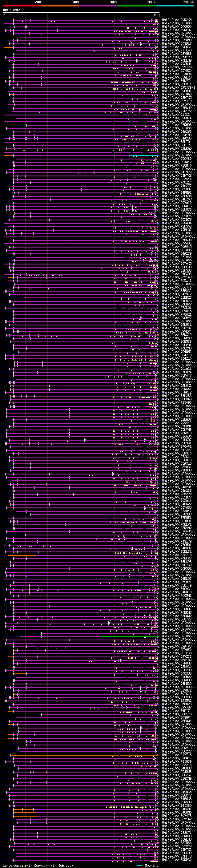
Task: Select the UniRef100_Q5ASL5 label
Action: coord(177,463)
